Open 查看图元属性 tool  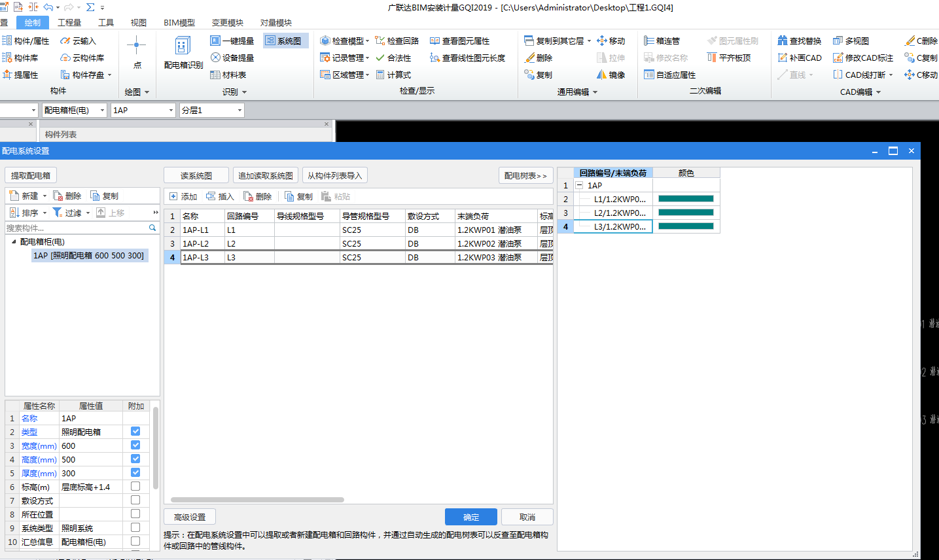(x=459, y=41)
